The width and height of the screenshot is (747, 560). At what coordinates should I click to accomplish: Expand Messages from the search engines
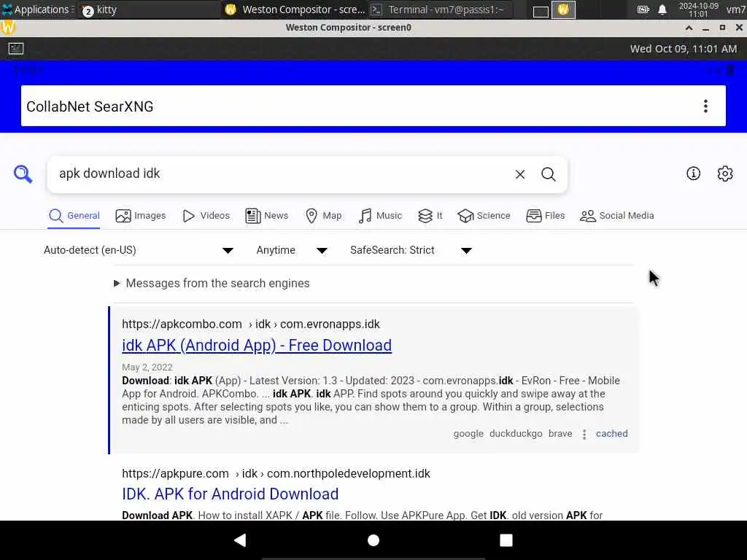(x=212, y=284)
